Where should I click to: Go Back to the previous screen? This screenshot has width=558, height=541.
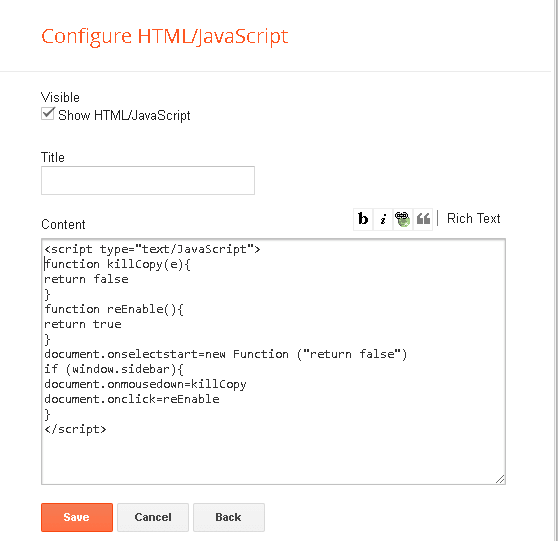pyautogui.click(x=228, y=517)
